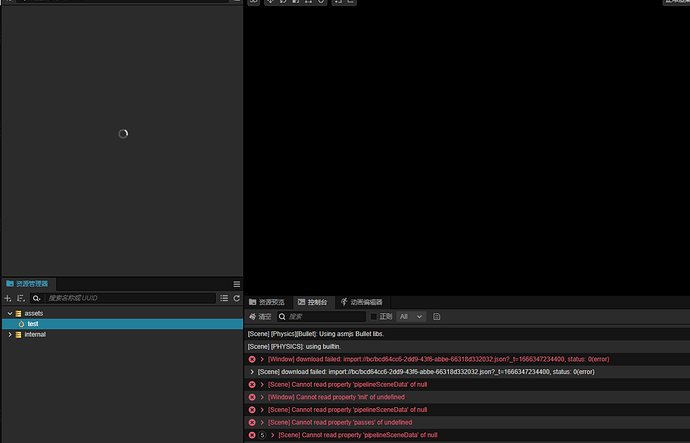Screen dimensions: 690x443
Task: Click the "Cannot read property 'init'" error text
Action: [x=337, y=397]
